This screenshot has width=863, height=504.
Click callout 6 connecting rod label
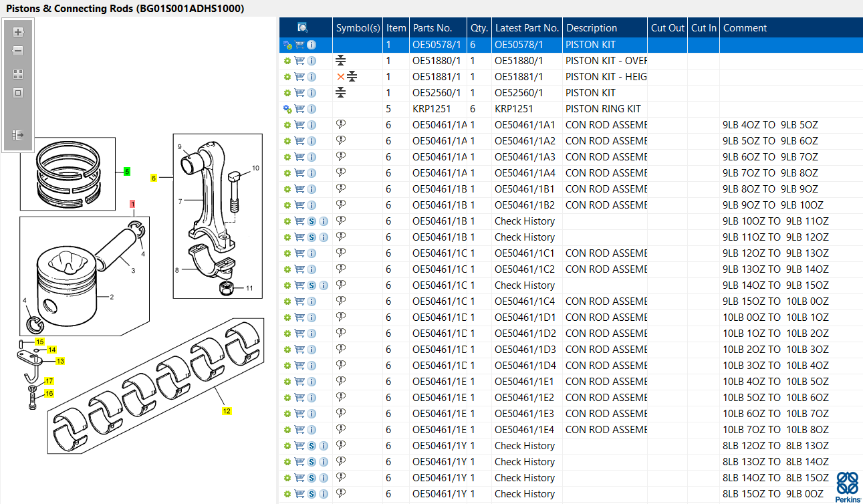(x=154, y=178)
